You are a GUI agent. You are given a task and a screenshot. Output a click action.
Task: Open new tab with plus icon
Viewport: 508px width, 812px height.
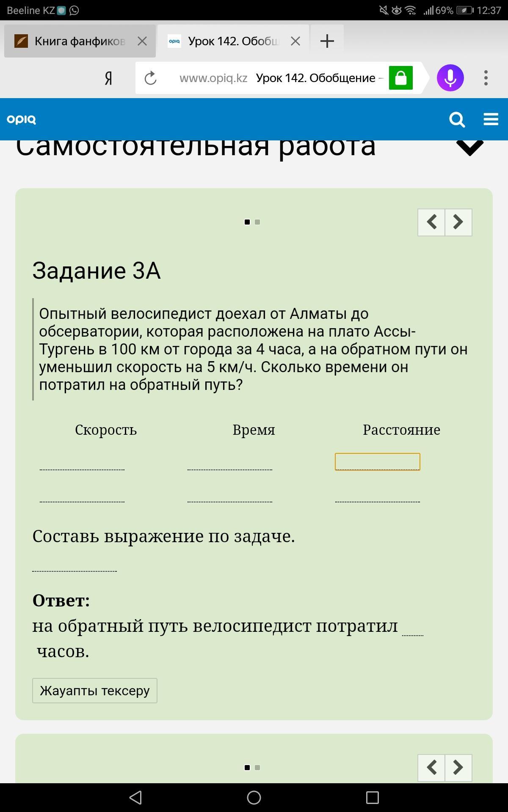[x=327, y=41]
